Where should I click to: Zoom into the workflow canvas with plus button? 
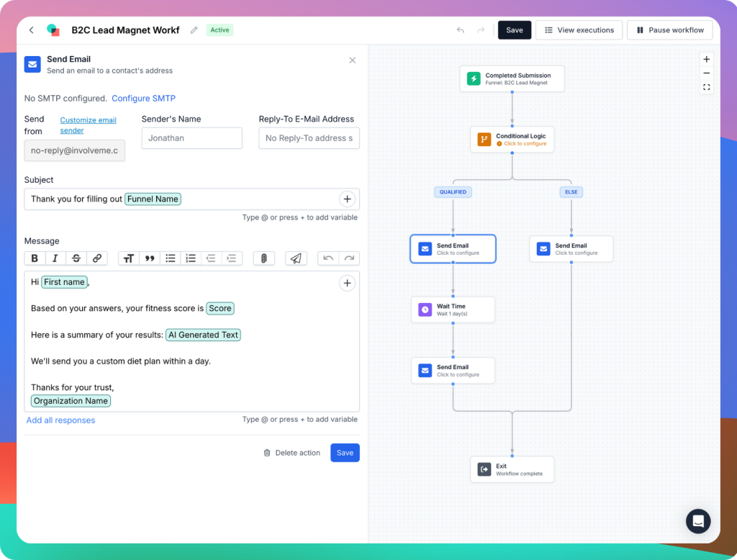[x=706, y=59]
